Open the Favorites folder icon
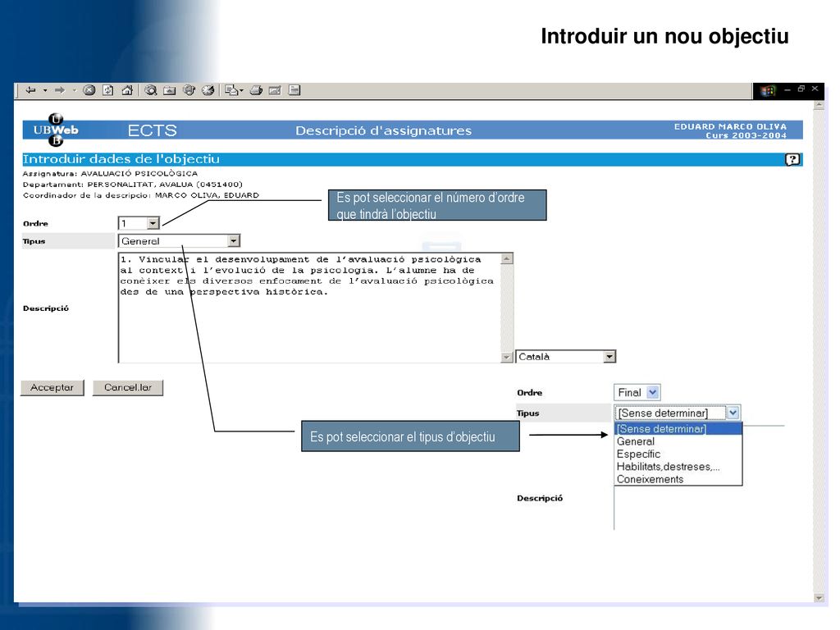The image size is (840, 630). 169,90
